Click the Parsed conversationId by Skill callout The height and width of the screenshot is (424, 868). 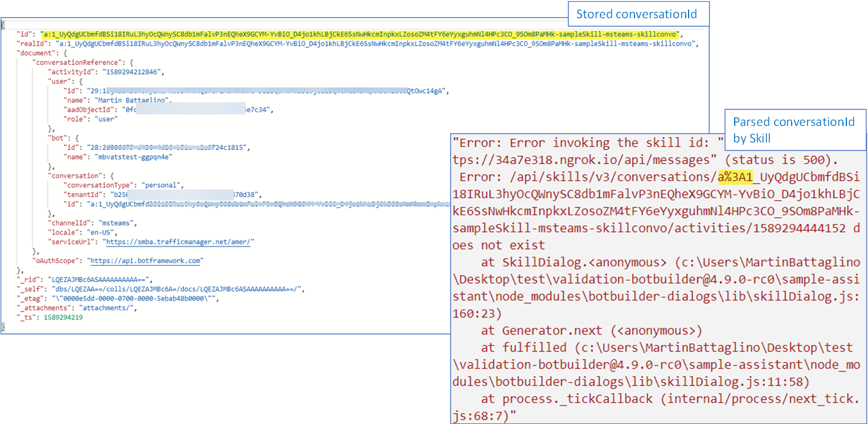coord(795,130)
